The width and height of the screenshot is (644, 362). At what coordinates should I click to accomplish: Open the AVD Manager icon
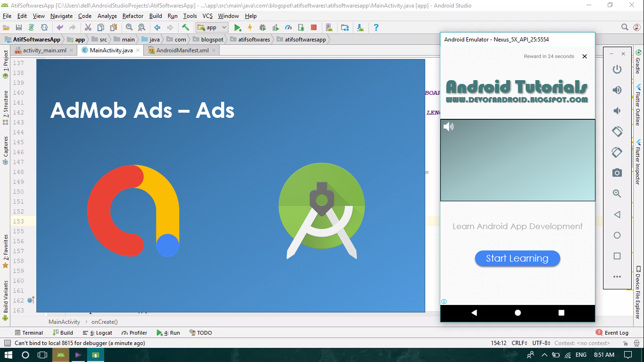point(329,27)
